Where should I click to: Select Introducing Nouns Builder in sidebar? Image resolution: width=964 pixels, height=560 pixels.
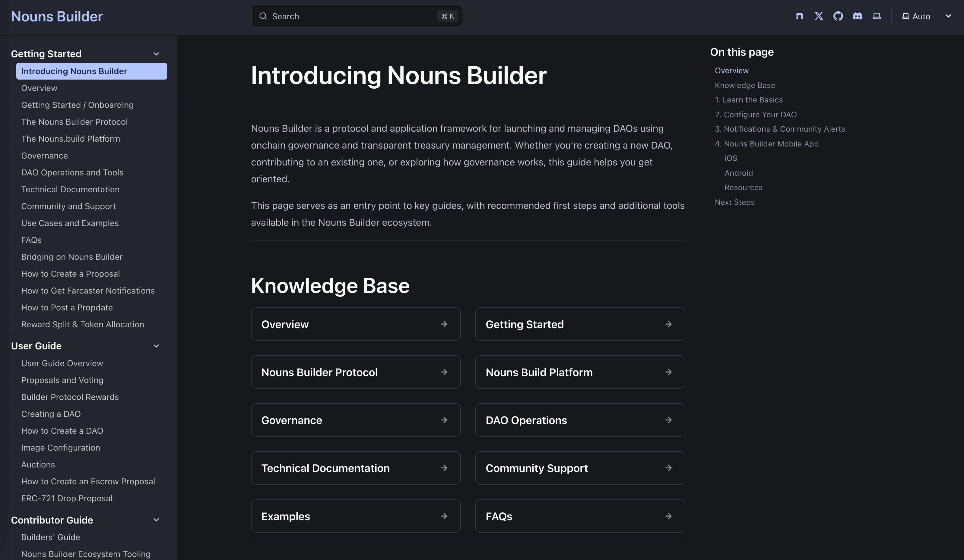point(91,71)
